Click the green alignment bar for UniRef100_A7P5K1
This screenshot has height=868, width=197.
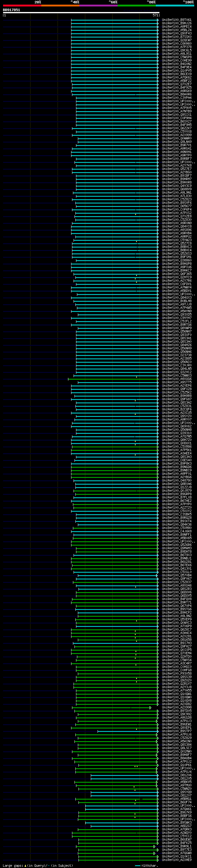click(115, 450)
